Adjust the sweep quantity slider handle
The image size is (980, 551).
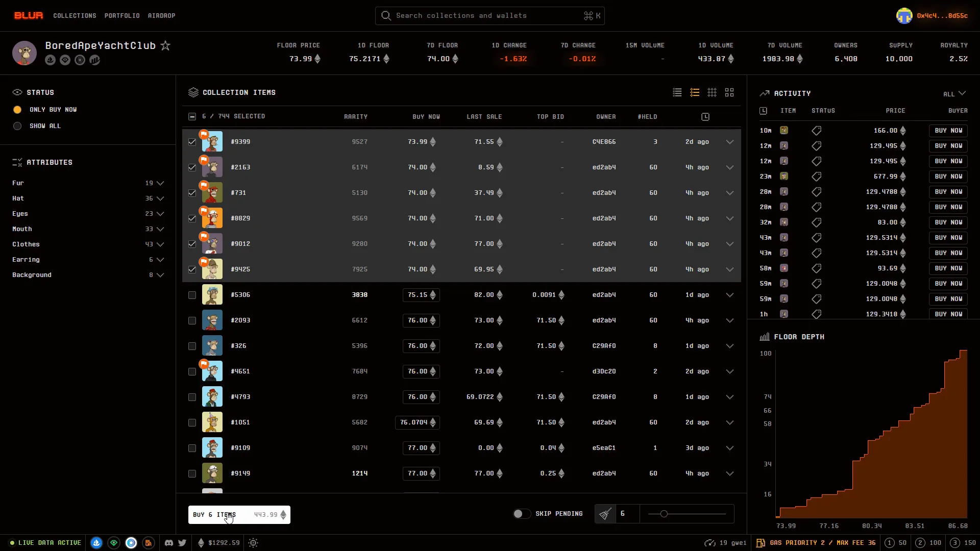click(664, 514)
